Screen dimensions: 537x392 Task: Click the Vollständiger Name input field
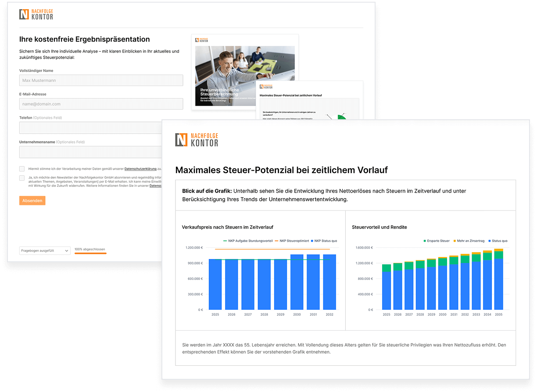coord(101,80)
